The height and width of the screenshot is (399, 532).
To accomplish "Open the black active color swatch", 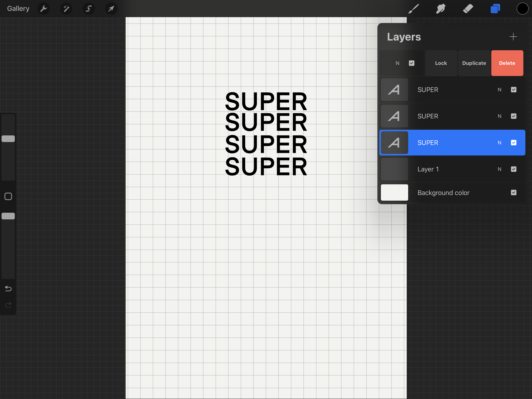I will (x=522, y=9).
